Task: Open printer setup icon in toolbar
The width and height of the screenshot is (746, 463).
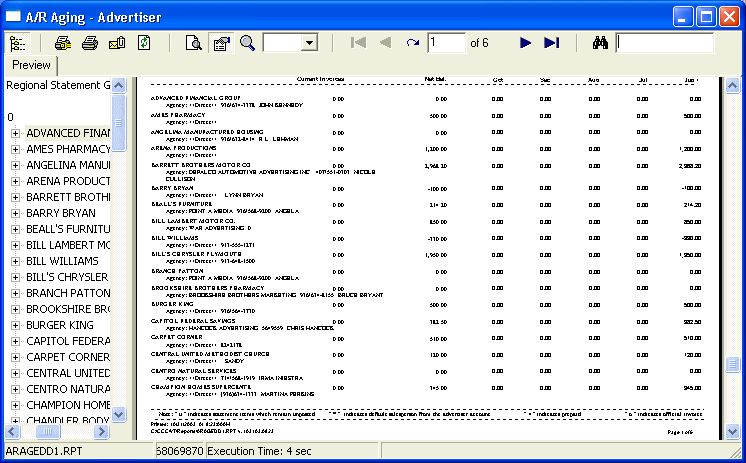Action: (63, 43)
